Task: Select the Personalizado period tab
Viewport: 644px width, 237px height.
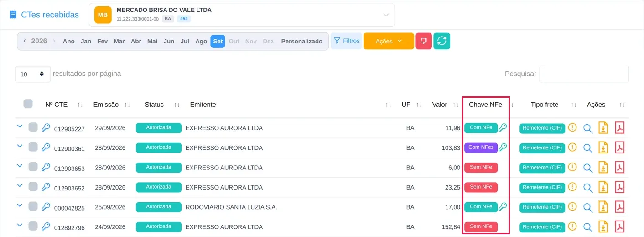Action: point(302,41)
